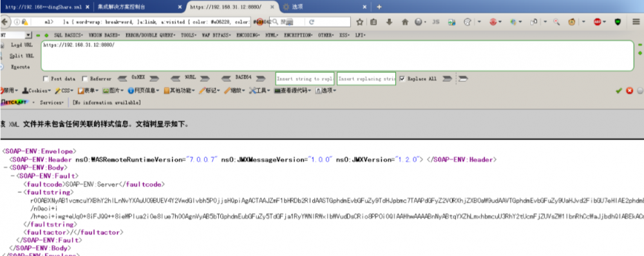
Task: Click the left arrow beside %URL
Action: click(x=176, y=78)
